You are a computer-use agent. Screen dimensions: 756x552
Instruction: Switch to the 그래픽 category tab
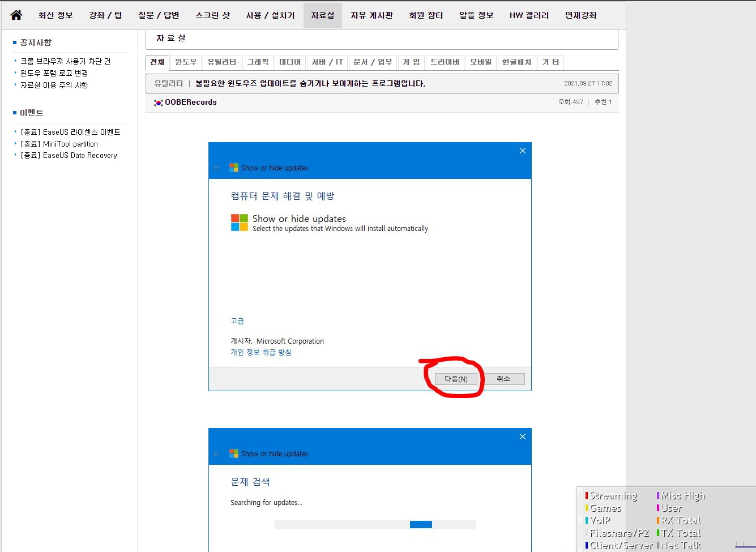coord(258,62)
